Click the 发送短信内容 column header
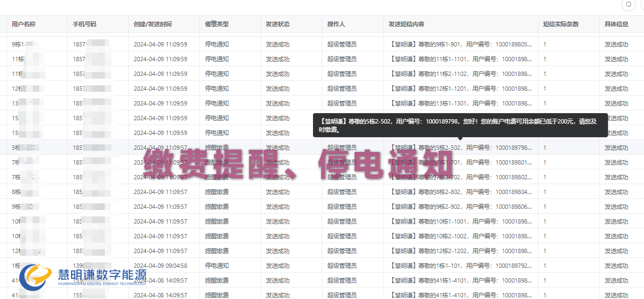Viewport: 644px width, 299px height. point(406,24)
